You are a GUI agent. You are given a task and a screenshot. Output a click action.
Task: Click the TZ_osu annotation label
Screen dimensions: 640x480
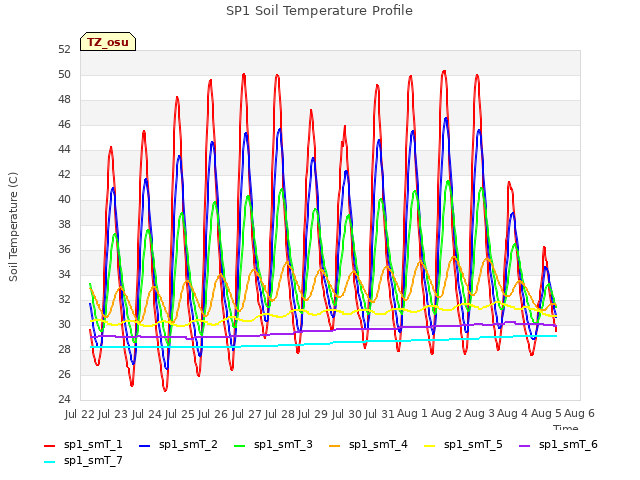point(108,42)
